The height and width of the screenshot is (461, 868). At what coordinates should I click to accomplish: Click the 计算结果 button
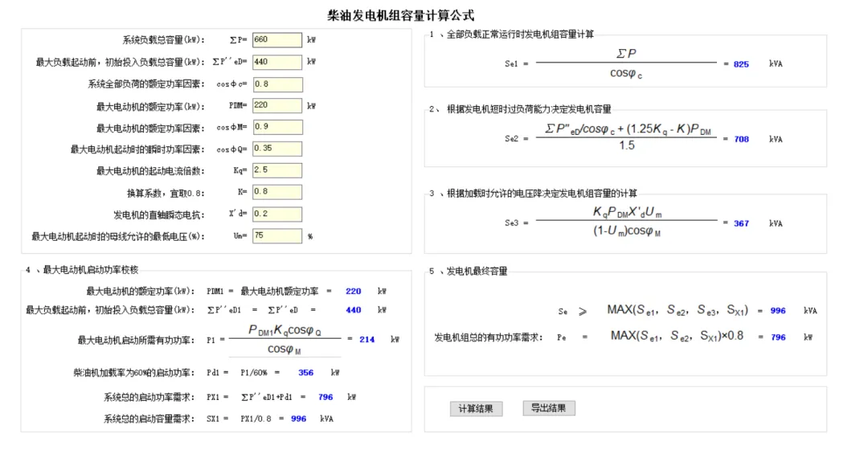[x=476, y=409]
